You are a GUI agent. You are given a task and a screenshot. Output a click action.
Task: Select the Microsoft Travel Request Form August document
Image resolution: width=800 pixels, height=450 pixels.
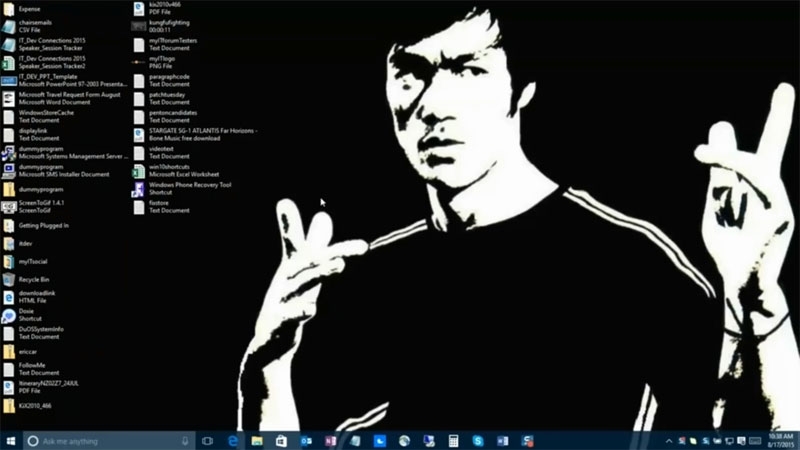tap(61, 98)
